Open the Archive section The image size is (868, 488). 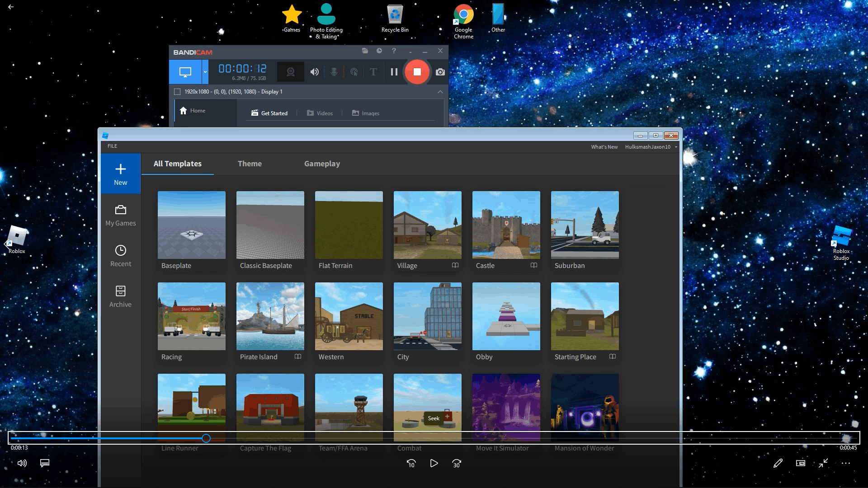click(x=120, y=297)
